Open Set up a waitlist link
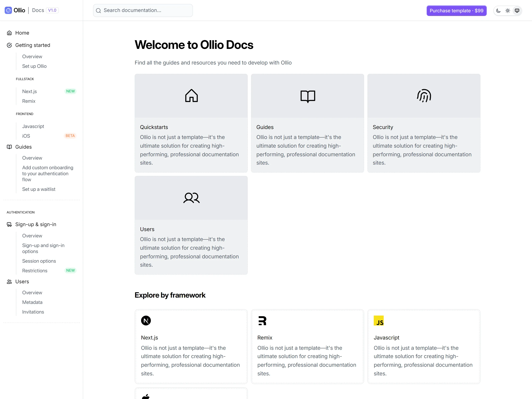Screen dimensions: 532x399 click(x=39, y=189)
